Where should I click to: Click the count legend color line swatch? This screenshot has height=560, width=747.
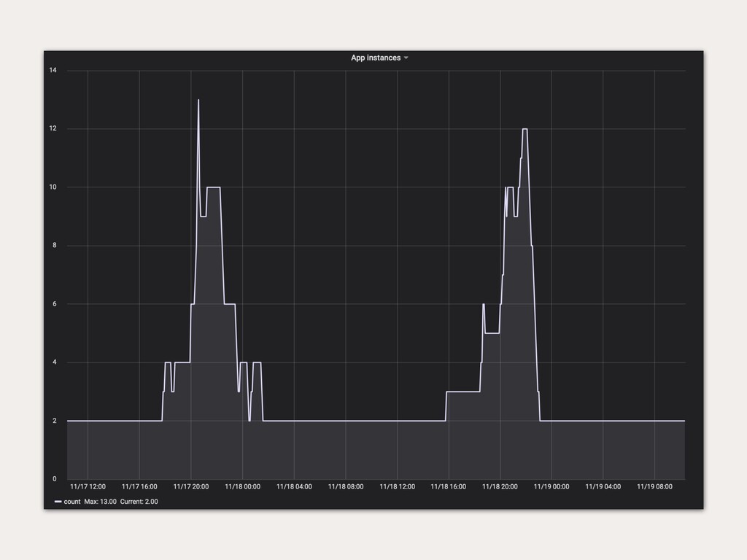coord(58,502)
